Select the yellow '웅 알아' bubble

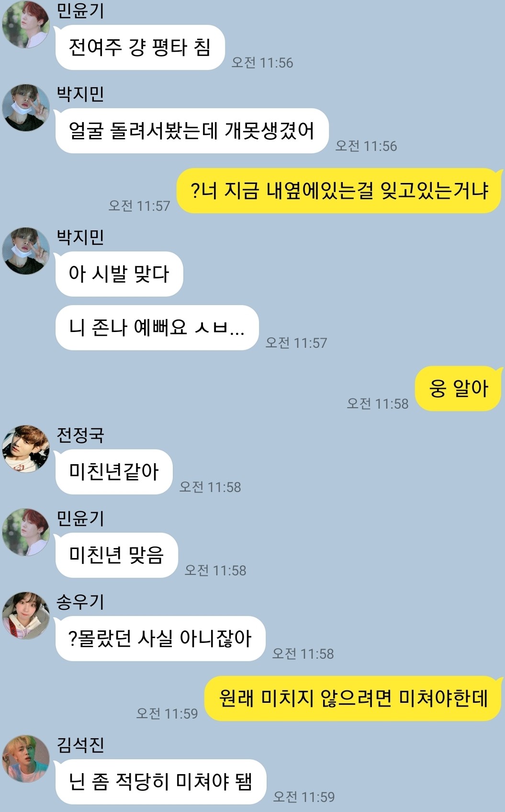[x=459, y=389]
